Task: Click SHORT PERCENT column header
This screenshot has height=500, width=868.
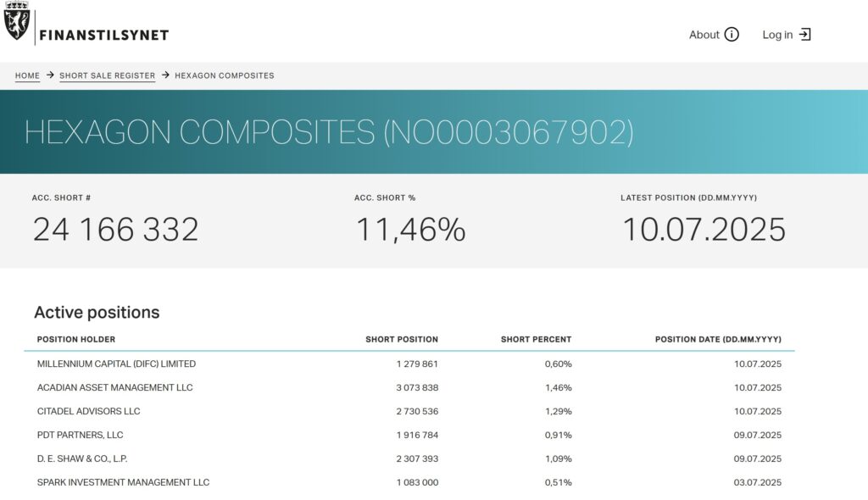Action: [536, 340]
